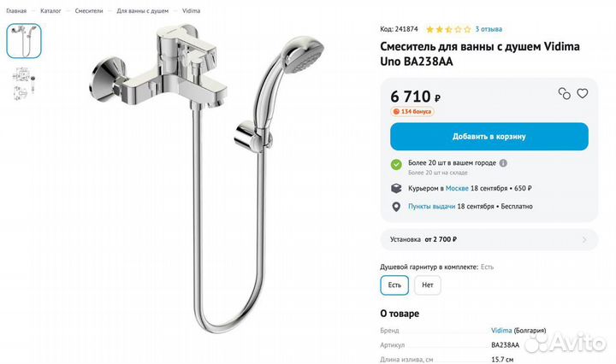
Task: Click the info icon near stock availability
Action: pyautogui.click(x=503, y=163)
